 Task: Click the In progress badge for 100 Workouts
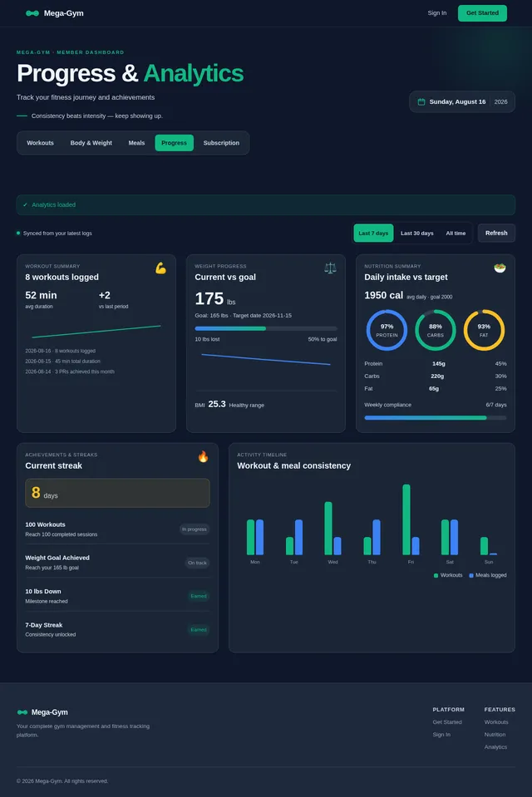tap(195, 529)
